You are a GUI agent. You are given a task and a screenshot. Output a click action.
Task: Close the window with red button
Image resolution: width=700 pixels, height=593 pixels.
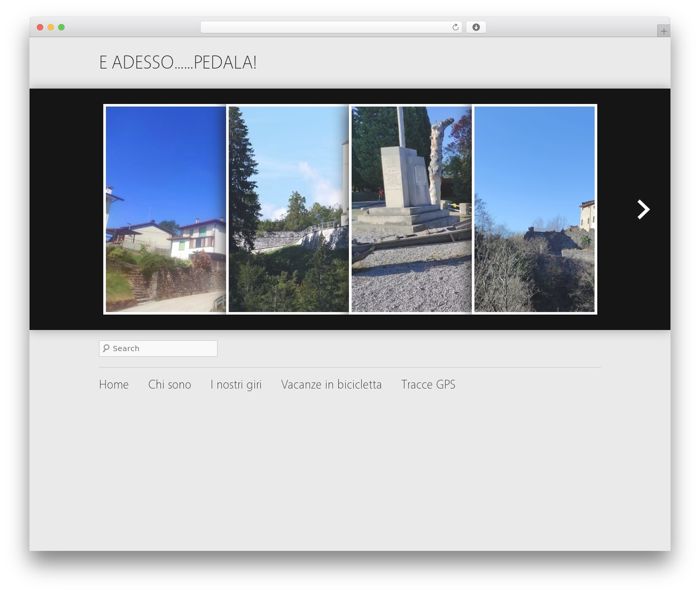tap(40, 27)
